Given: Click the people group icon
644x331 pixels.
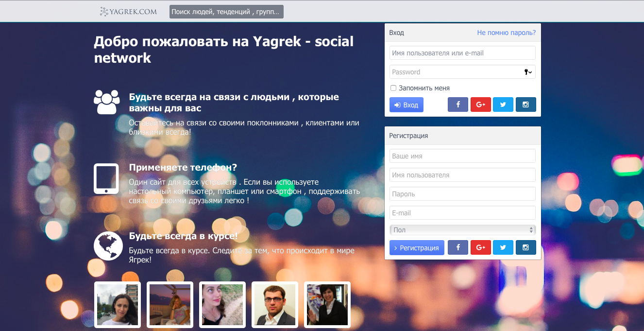Looking at the screenshot, I should tap(106, 102).
